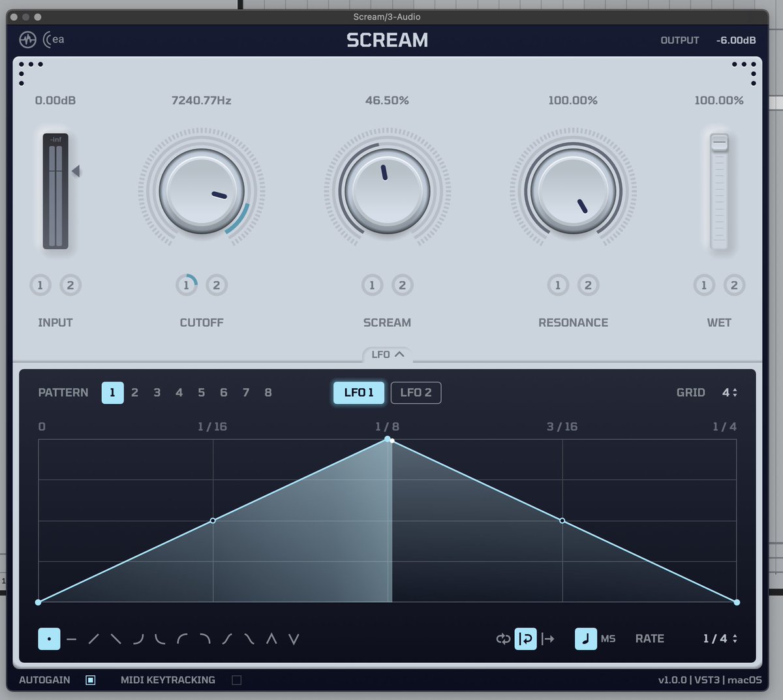Disable the Autogain checkbox
The height and width of the screenshot is (700, 783).
coord(91,680)
